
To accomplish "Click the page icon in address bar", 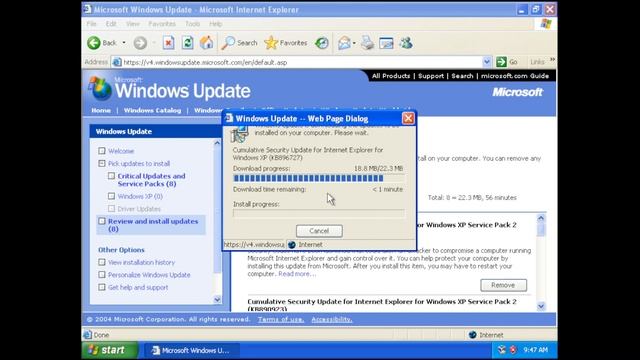I will pyautogui.click(x=117, y=62).
